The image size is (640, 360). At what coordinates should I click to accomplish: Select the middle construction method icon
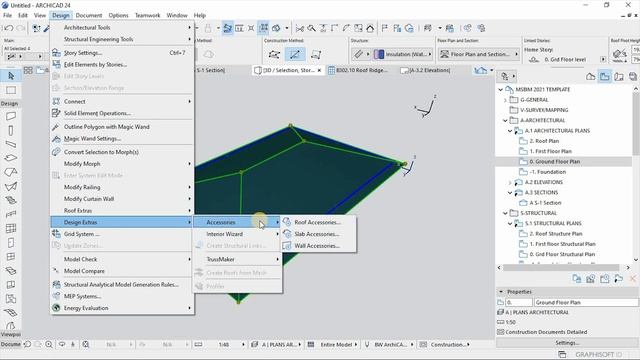click(295, 54)
